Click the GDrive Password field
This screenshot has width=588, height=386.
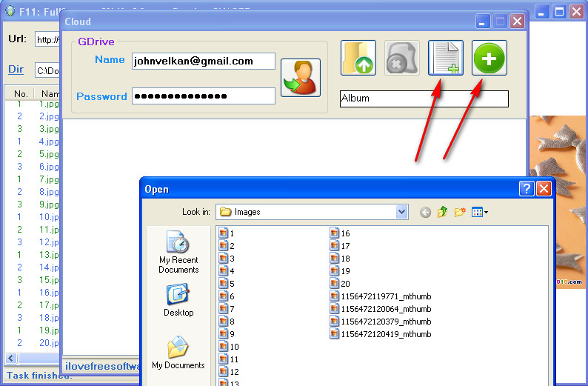[204, 96]
